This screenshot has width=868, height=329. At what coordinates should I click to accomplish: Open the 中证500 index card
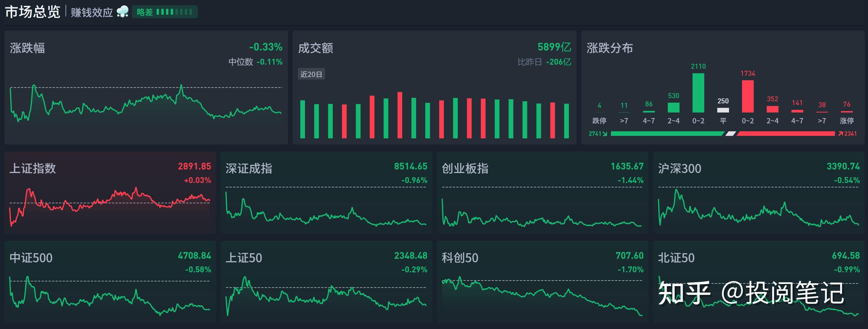(110, 282)
